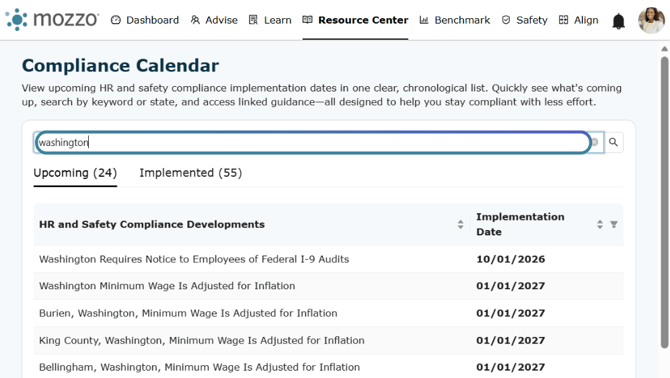Click the Compliance Calendar heading
The height and width of the screenshot is (378, 670).
point(120,66)
